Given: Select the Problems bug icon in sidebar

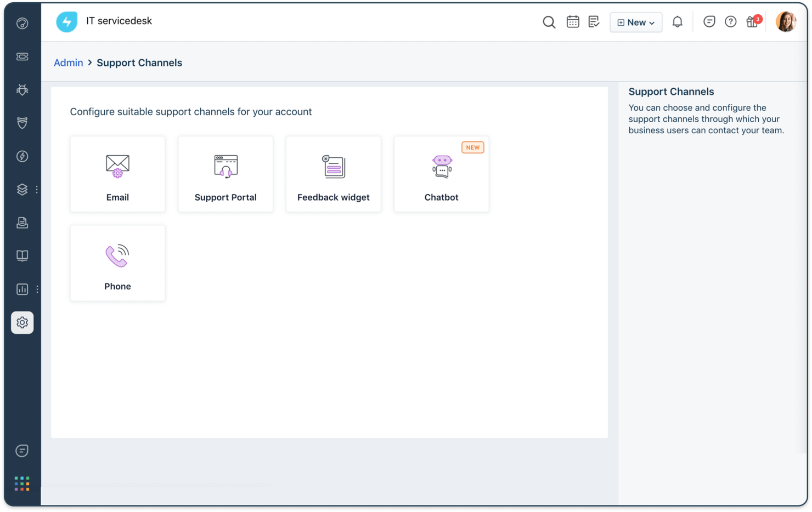Looking at the screenshot, I should point(22,89).
